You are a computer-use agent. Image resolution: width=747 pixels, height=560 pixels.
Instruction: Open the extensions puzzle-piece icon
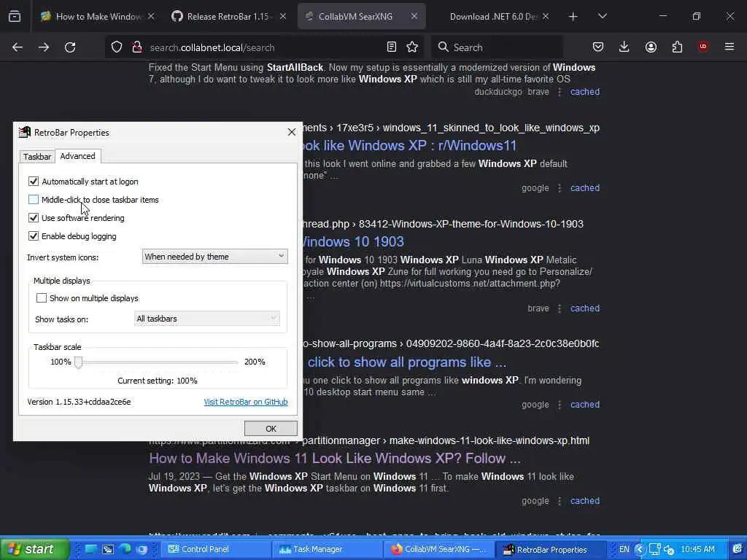click(677, 47)
